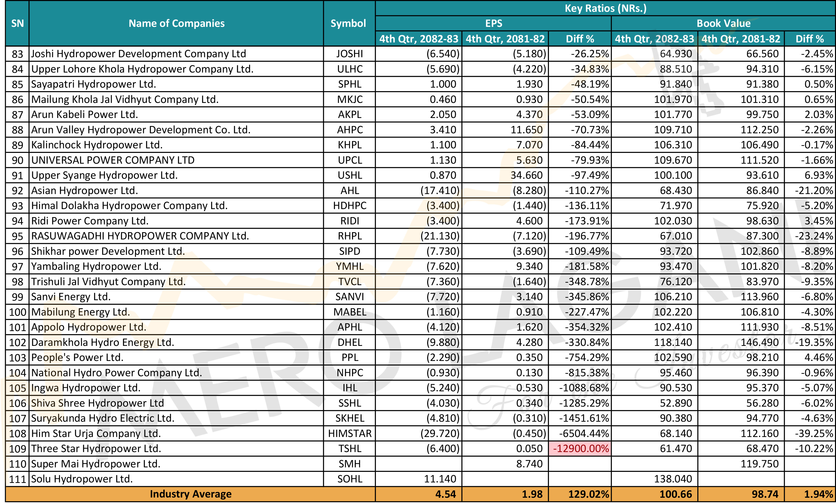Image resolution: width=836 pixels, height=504 pixels.
Task: Select industry average book value '100.66'
Action: 676,494
